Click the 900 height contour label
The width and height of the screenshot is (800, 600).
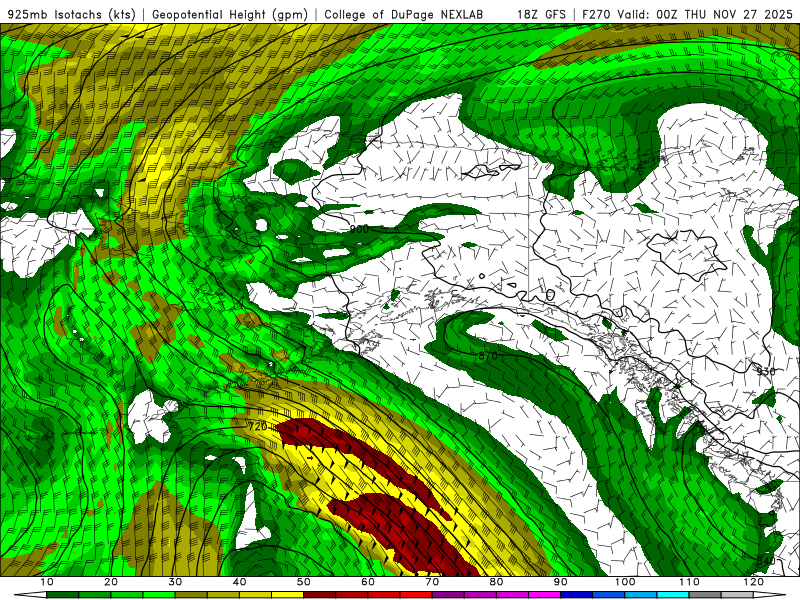(359, 230)
